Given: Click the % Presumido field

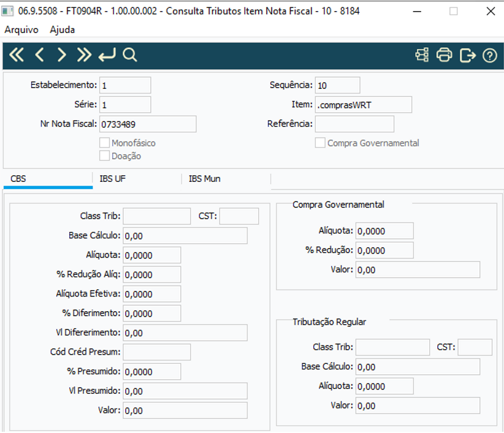Looking at the screenshot, I should click(x=151, y=371).
